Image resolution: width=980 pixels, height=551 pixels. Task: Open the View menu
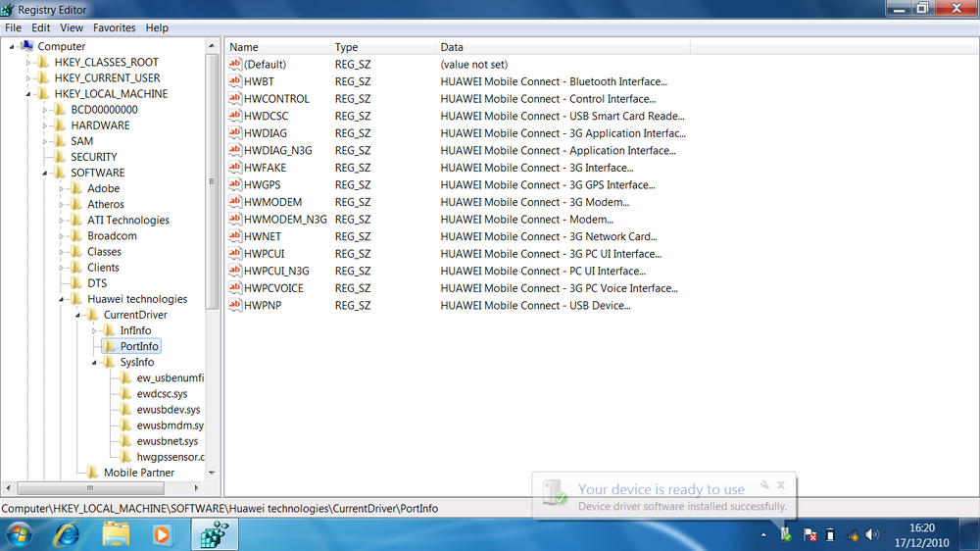[72, 27]
